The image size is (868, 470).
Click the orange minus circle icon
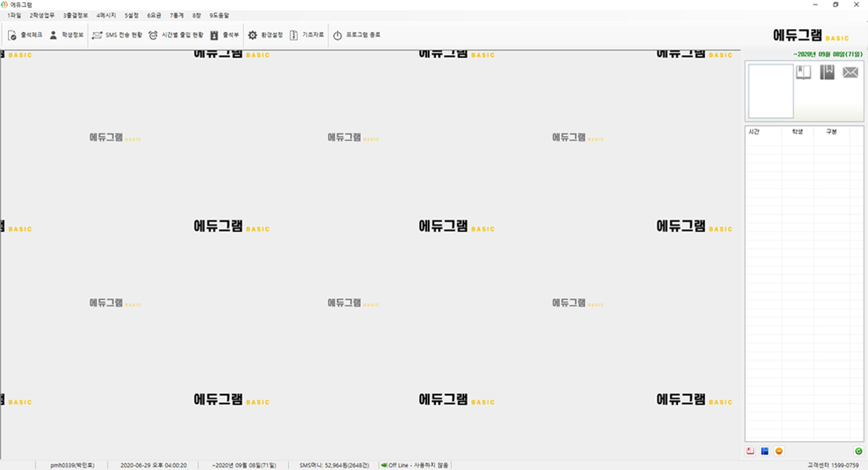click(x=779, y=451)
